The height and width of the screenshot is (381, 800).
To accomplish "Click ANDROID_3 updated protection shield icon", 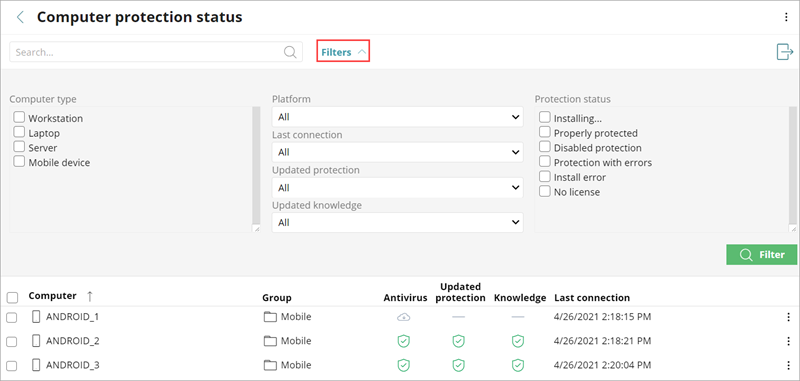I will (458, 365).
